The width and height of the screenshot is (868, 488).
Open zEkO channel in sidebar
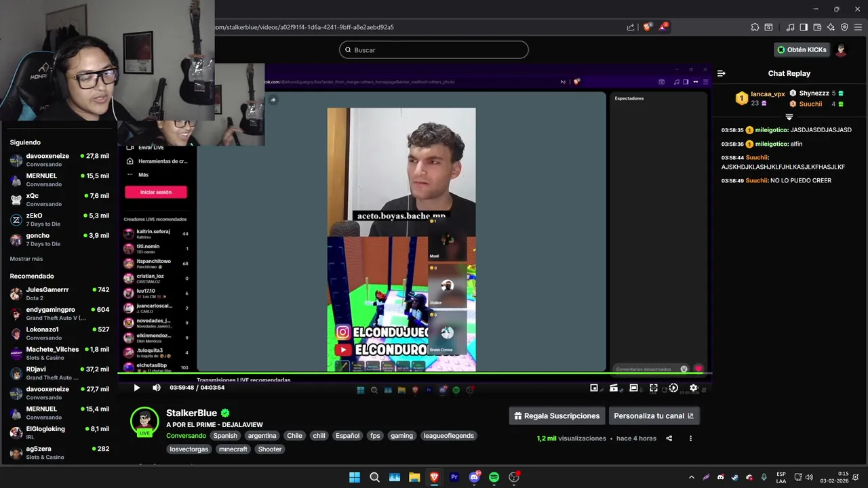coord(59,220)
